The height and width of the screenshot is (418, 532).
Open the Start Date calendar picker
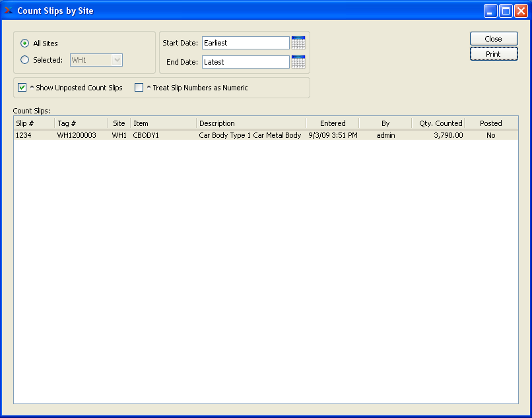[298, 43]
